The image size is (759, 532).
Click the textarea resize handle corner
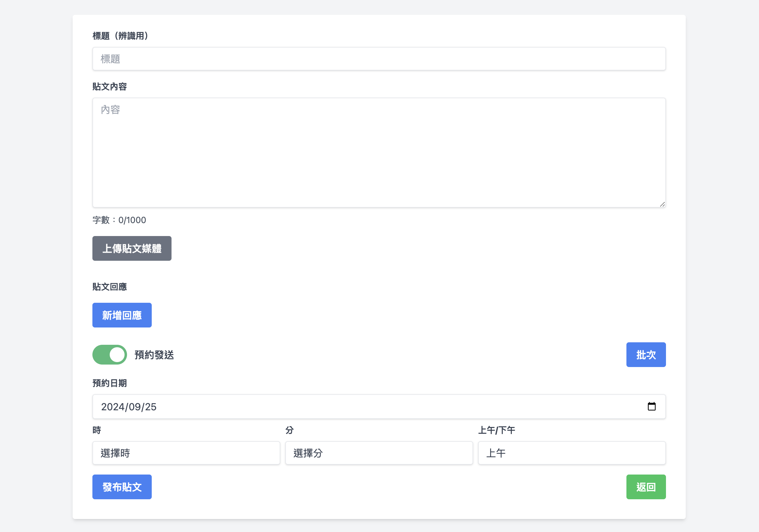(x=662, y=205)
